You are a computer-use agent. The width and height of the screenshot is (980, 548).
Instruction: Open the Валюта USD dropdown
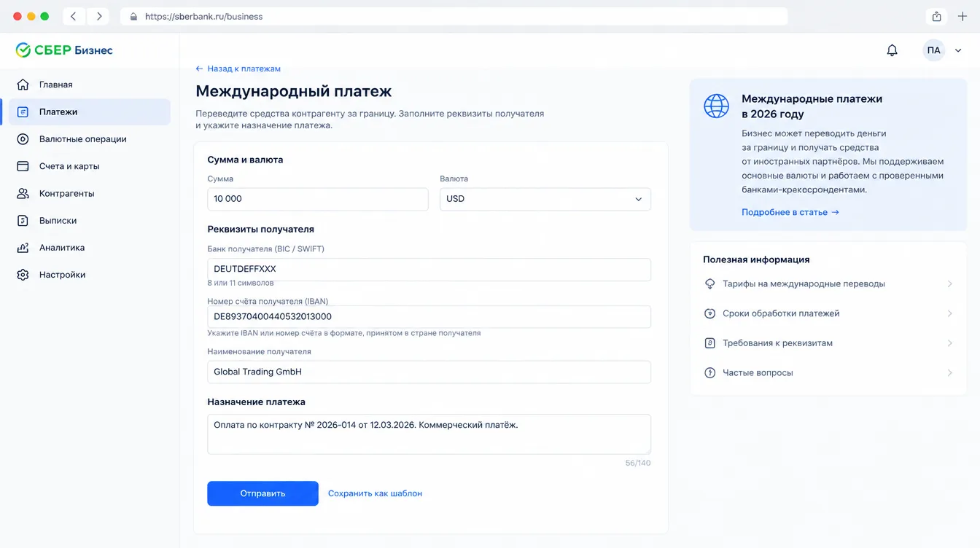[545, 199]
